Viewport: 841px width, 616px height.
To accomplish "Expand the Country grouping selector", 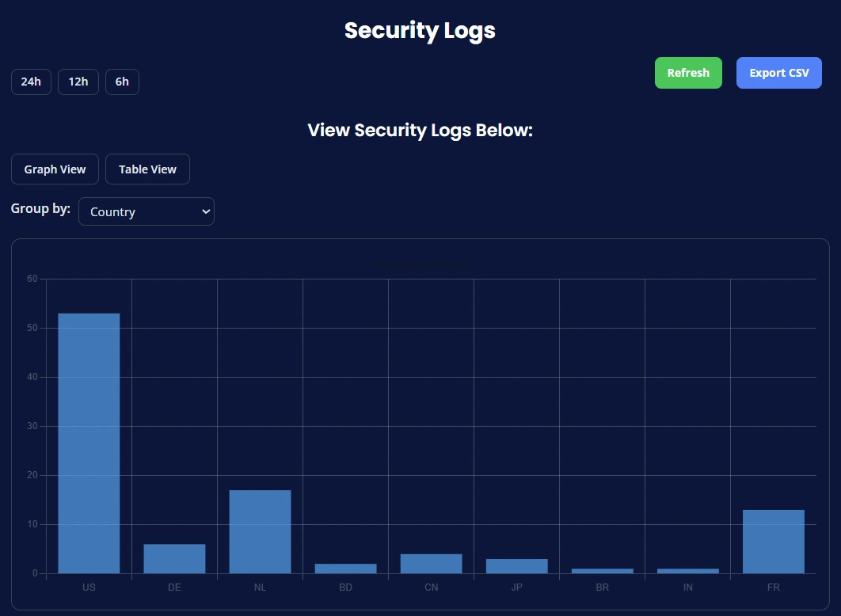I will tap(146, 211).
